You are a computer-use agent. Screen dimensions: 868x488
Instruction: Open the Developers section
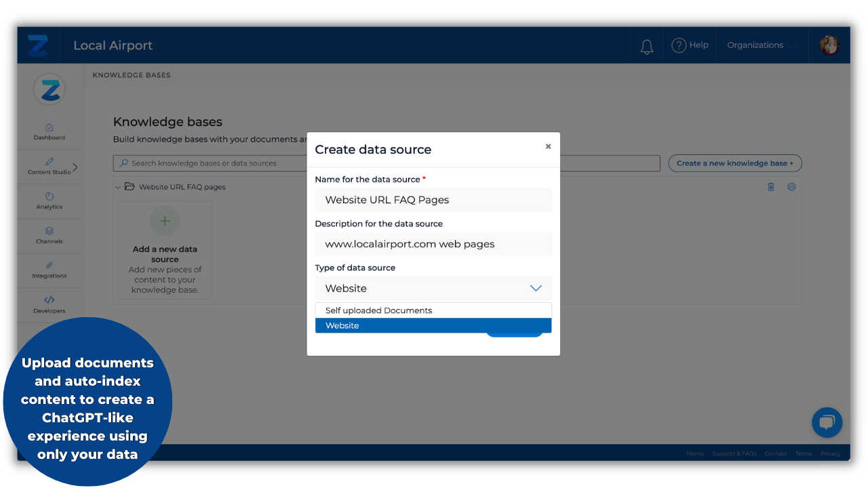49,304
